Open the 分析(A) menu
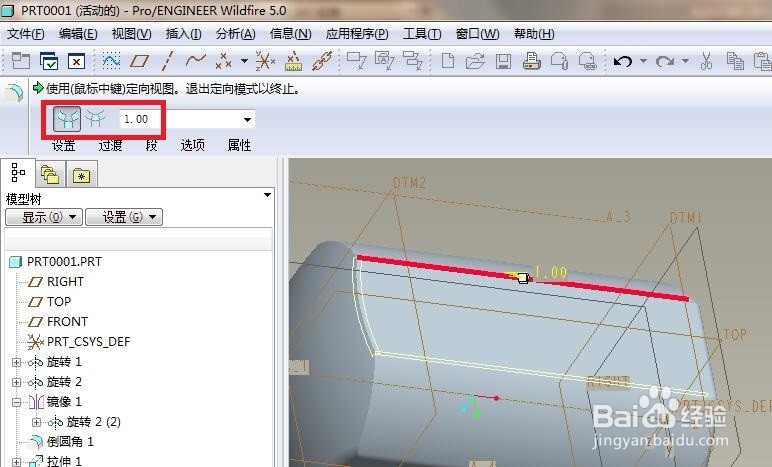772x467 pixels. [235, 34]
